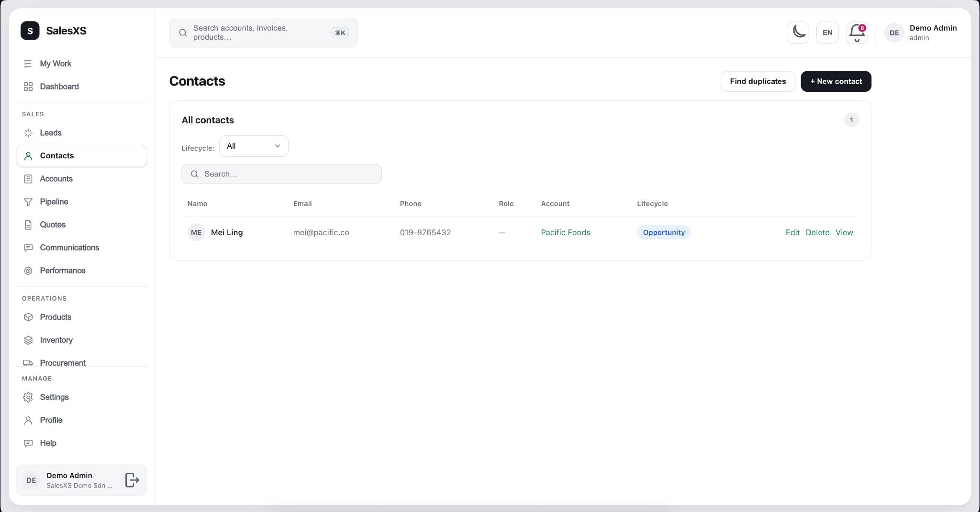Click the Settings gear icon
The height and width of the screenshot is (512, 980).
click(x=28, y=397)
